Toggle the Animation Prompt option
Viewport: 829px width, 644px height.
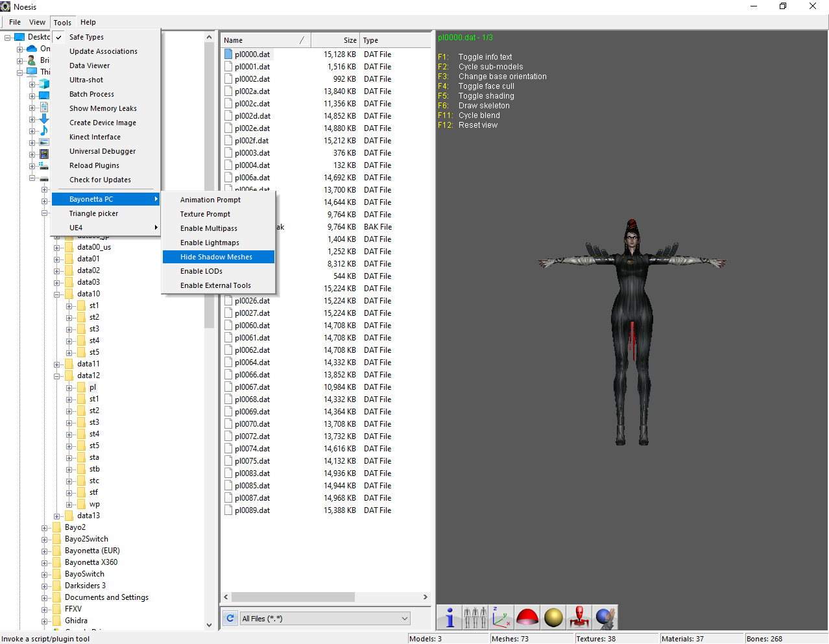(219, 200)
